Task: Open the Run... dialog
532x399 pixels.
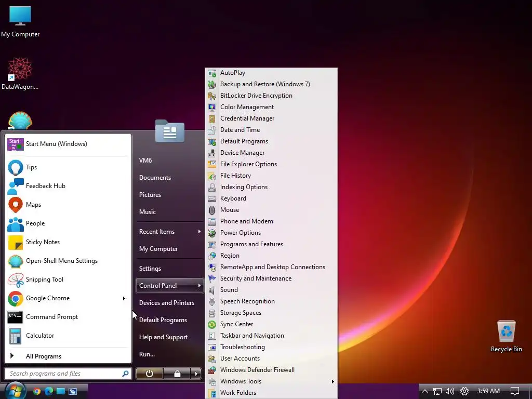Action: (169, 354)
